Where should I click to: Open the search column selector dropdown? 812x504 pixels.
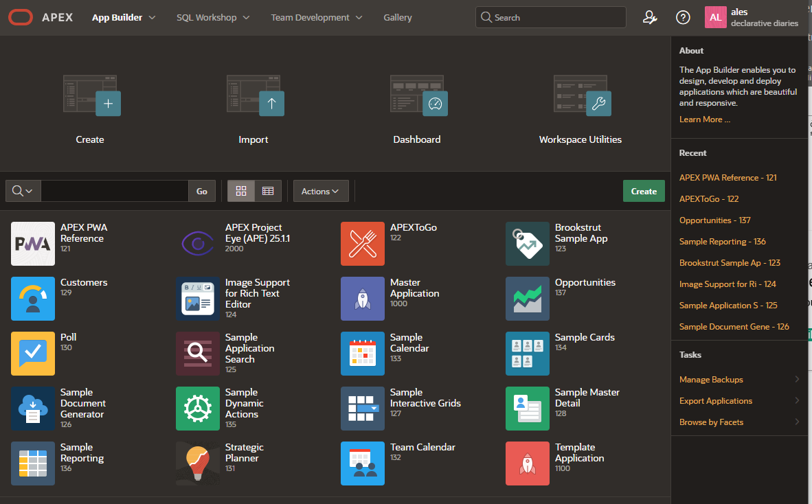coord(23,191)
